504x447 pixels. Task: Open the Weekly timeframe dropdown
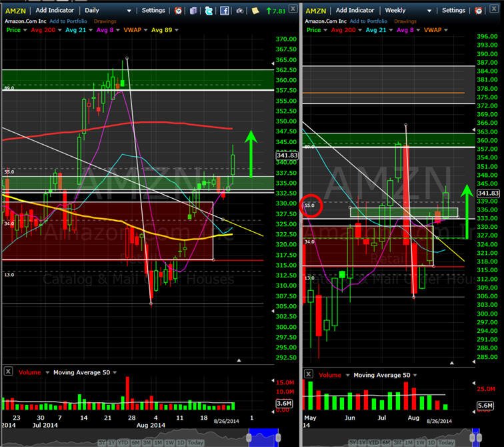tap(408, 10)
